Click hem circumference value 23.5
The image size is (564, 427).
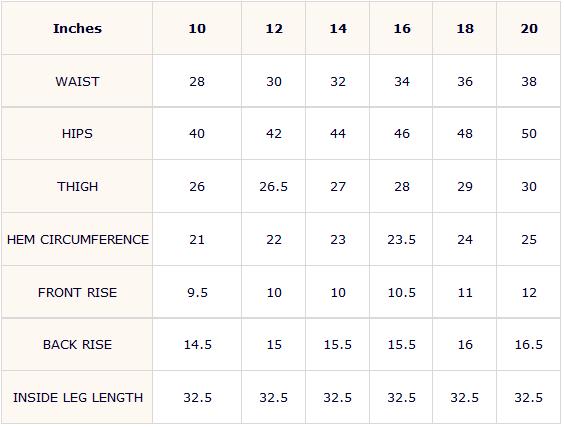pos(401,239)
